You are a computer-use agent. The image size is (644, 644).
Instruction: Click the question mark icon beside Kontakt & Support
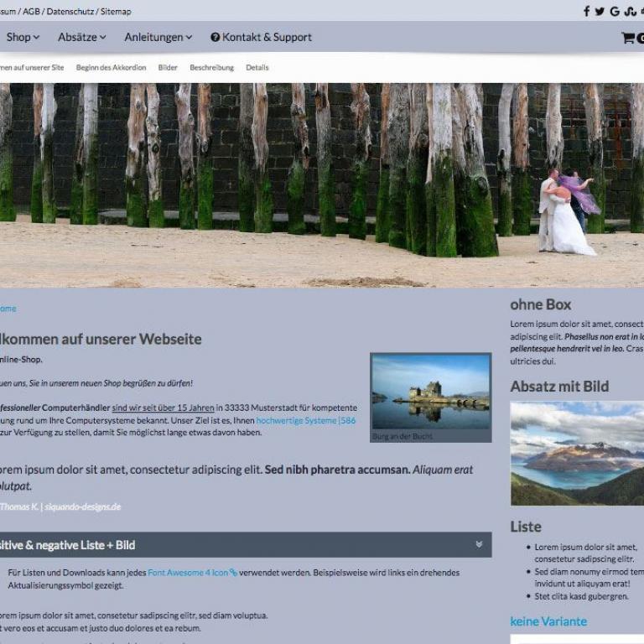(215, 38)
